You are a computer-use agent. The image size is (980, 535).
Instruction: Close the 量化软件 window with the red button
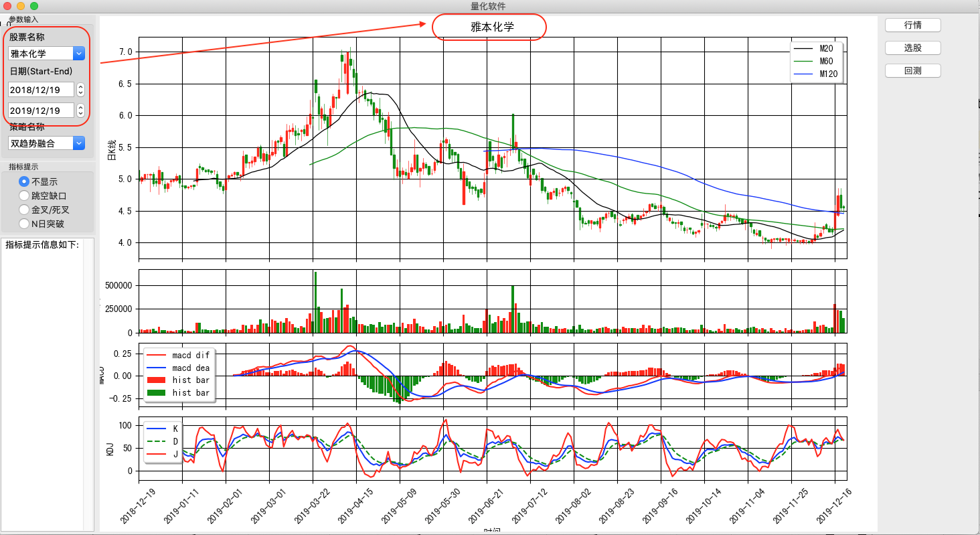pos(7,6)
